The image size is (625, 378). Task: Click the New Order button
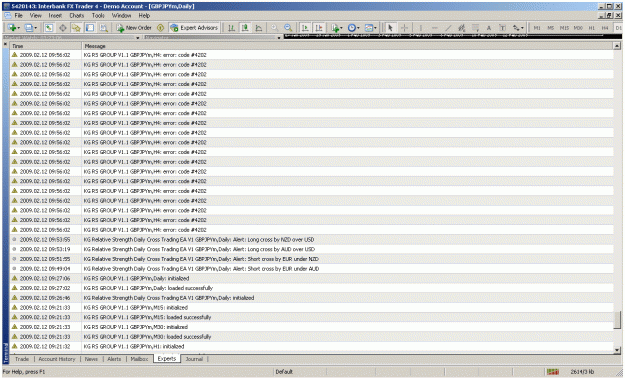(x=134, y=28)
